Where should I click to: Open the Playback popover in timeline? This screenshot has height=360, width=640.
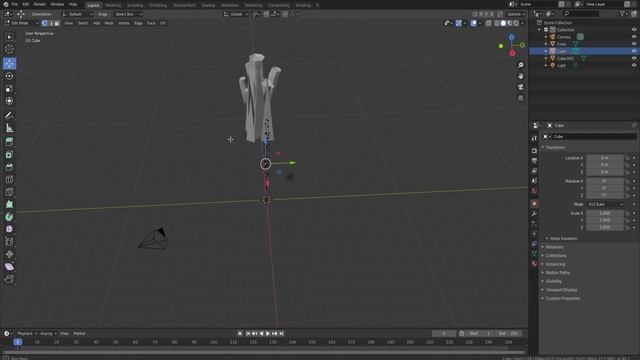27,333
